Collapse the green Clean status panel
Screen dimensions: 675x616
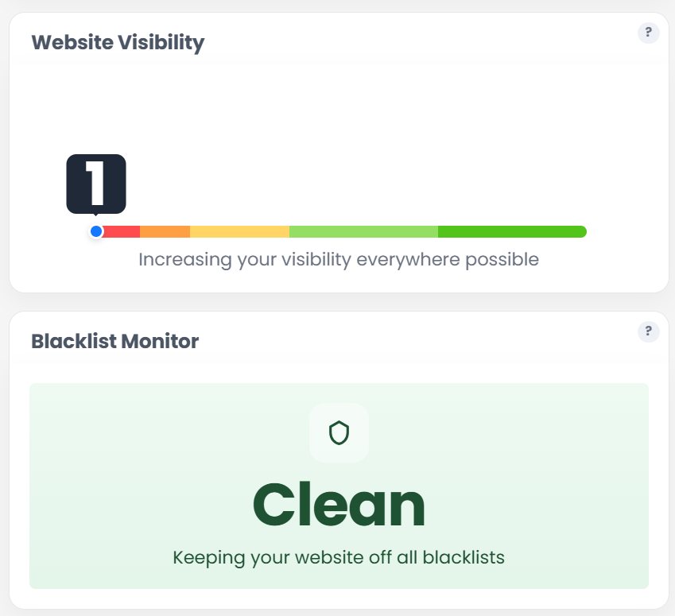click(339, 486)
